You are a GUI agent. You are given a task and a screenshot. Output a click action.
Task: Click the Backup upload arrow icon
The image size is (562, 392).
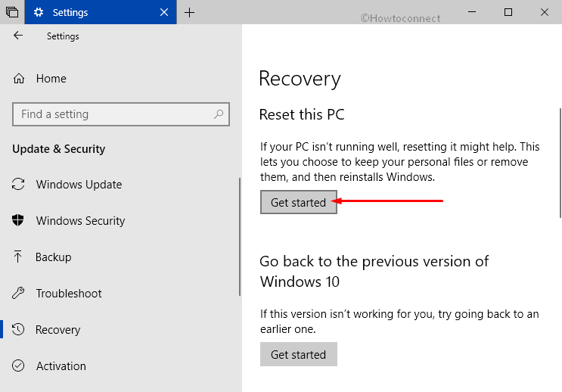(x=17, y=257)
